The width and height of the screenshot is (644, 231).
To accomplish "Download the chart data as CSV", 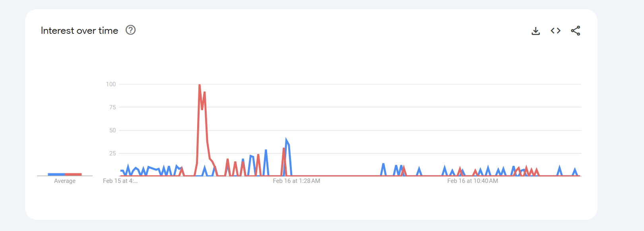I will 535,31.
